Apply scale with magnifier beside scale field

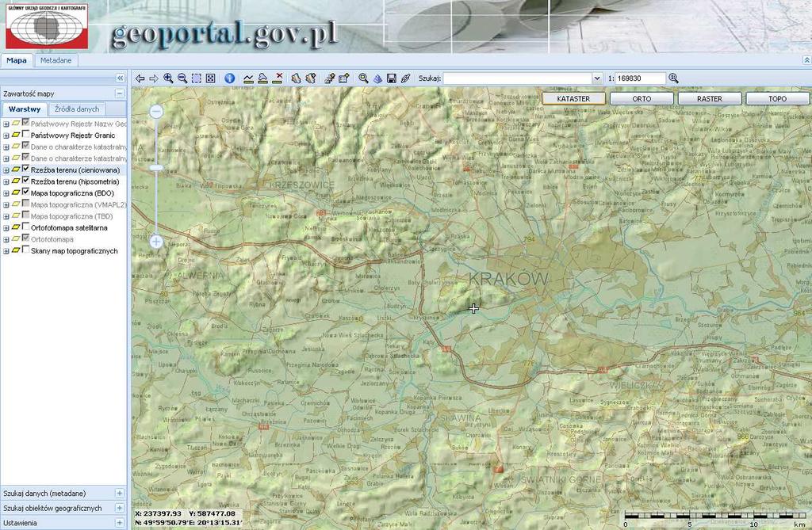pos(674,78)
